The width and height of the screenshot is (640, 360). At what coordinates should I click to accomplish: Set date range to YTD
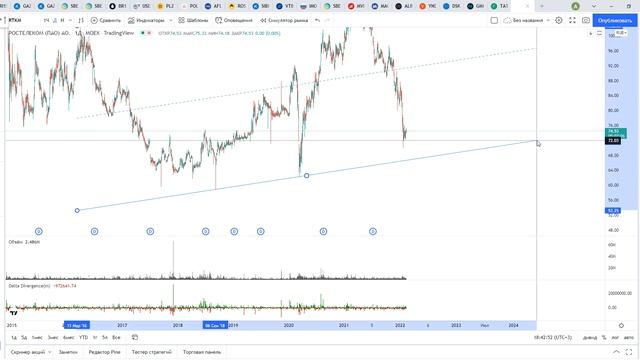point(83,338)
